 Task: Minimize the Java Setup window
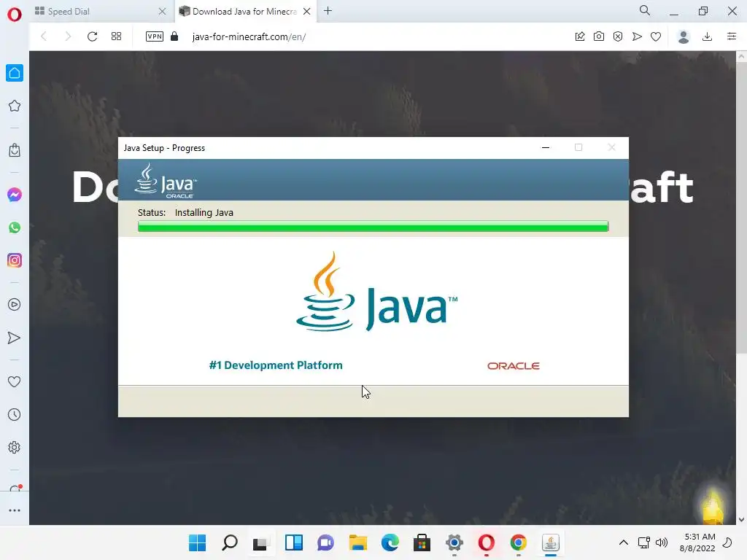pyautogui.click(x=546, y=147)
